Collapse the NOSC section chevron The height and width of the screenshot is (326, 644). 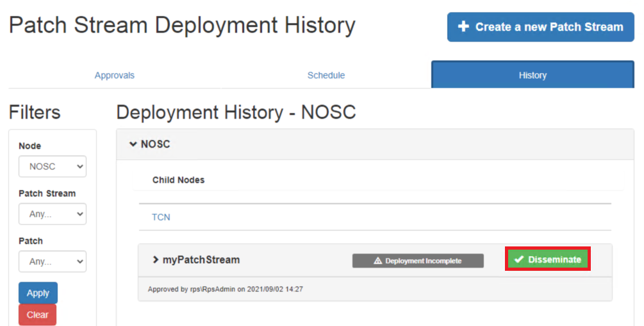click(x=133, y=144)
